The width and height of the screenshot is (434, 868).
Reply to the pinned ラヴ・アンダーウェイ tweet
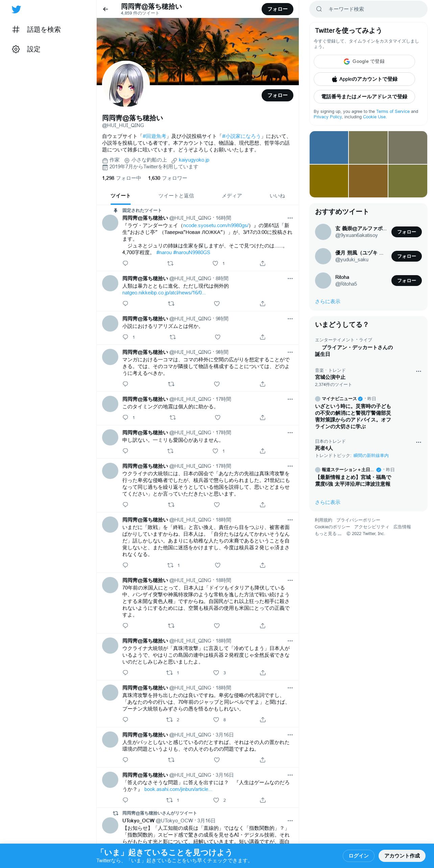coord(125,263)
